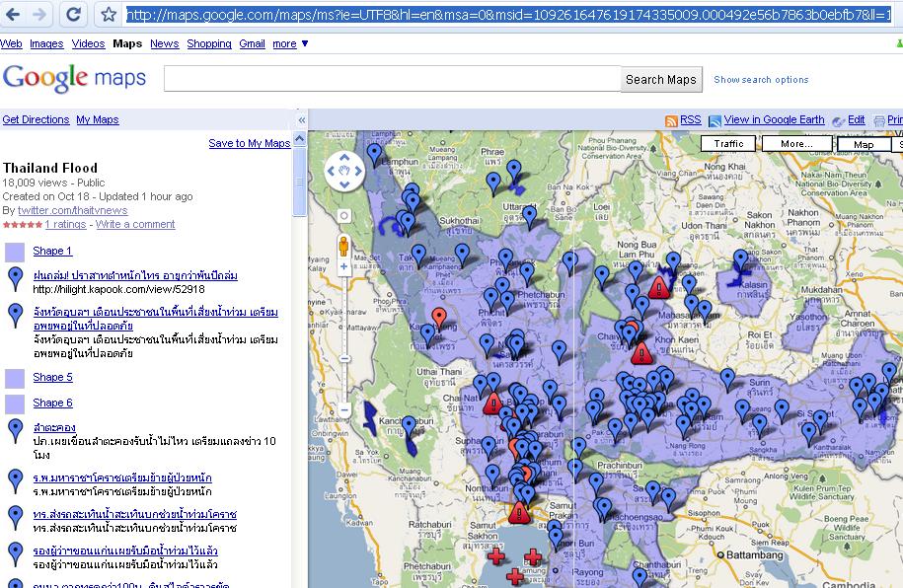Open the warning triangle marker beside Khon Kaen

[641, 353]
